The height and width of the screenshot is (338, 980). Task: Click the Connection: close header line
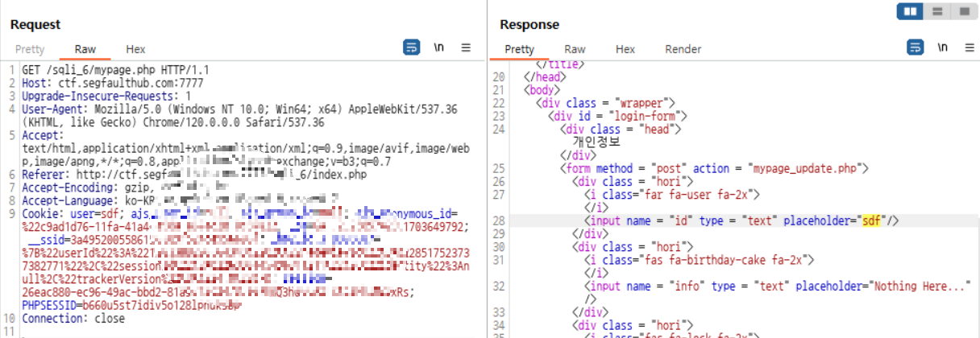tap(73, 319)
